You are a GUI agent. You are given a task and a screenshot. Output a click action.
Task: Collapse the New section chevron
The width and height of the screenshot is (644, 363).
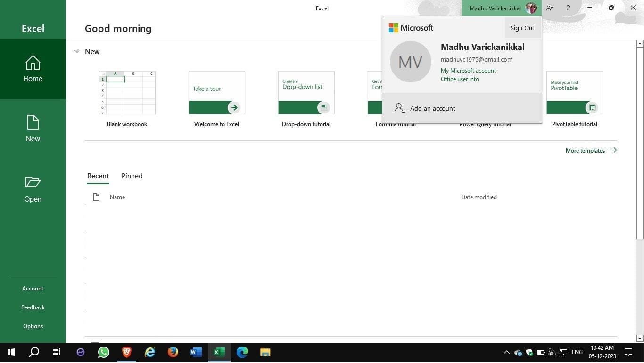click(x=77, y=52)
